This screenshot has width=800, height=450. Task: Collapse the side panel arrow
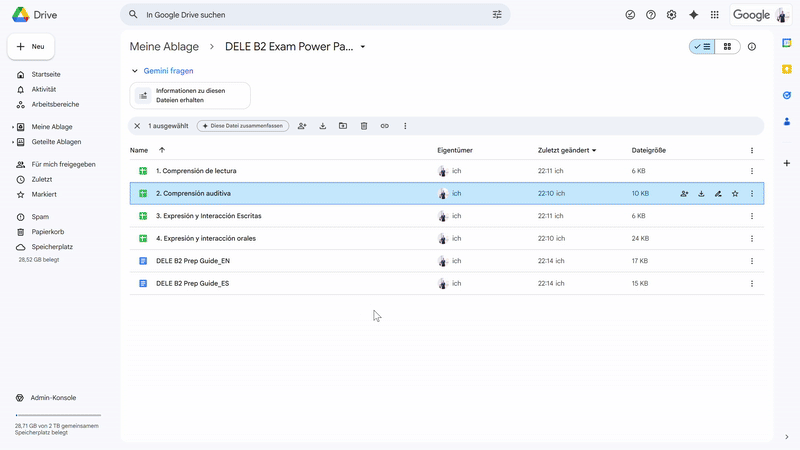tap(787, 437)
